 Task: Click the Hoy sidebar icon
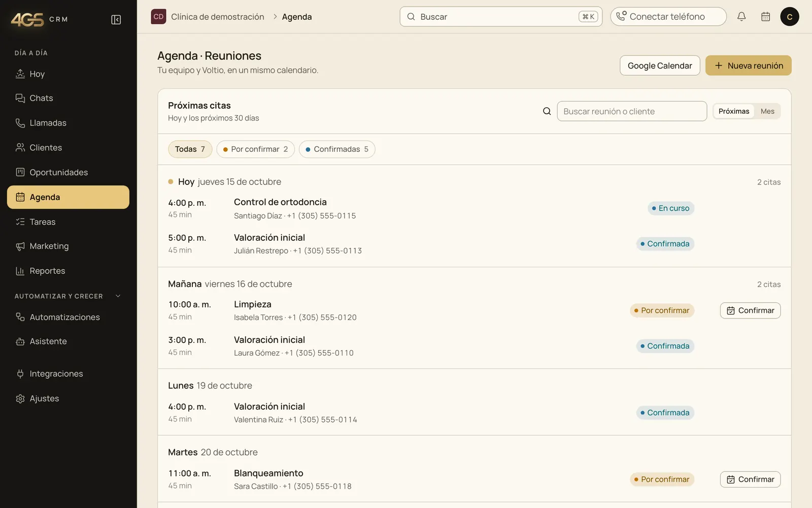pos(20,74)
